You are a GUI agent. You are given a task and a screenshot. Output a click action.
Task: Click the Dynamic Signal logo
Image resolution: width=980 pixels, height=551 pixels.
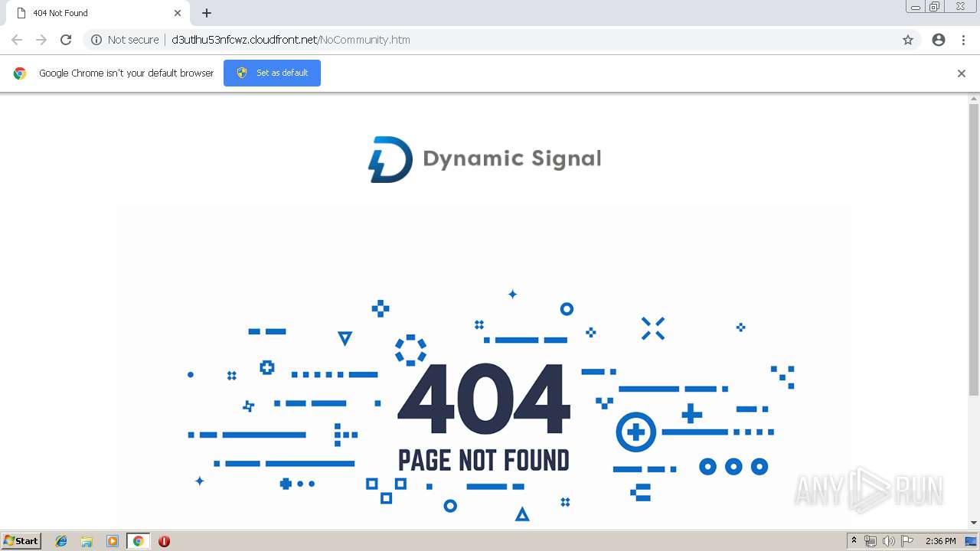(485, 159)
